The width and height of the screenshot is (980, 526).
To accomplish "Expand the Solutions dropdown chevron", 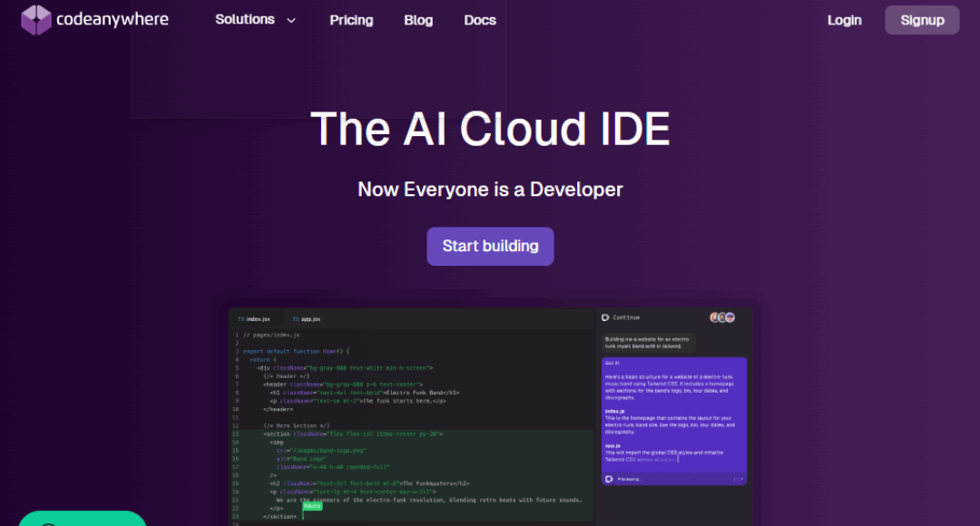I will pyautogui.click(x=290, y=19).
